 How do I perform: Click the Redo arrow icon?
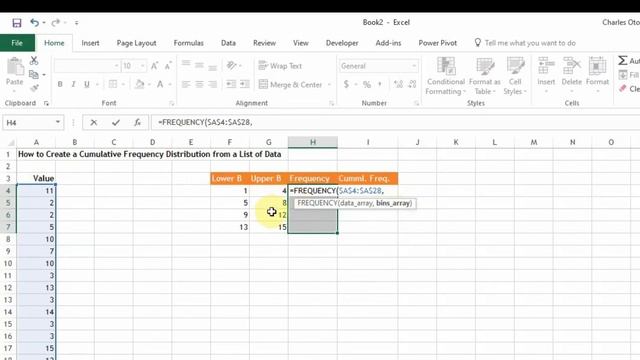(x=56, y=23)
